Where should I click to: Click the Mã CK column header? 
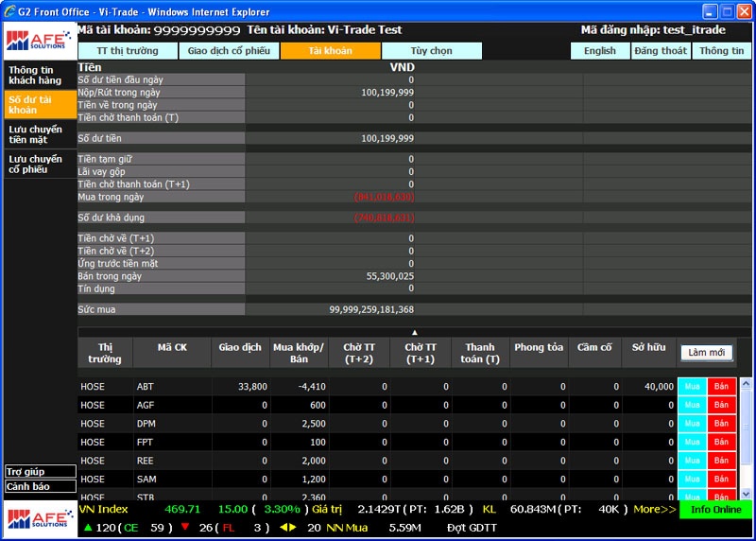pos(172,354)
